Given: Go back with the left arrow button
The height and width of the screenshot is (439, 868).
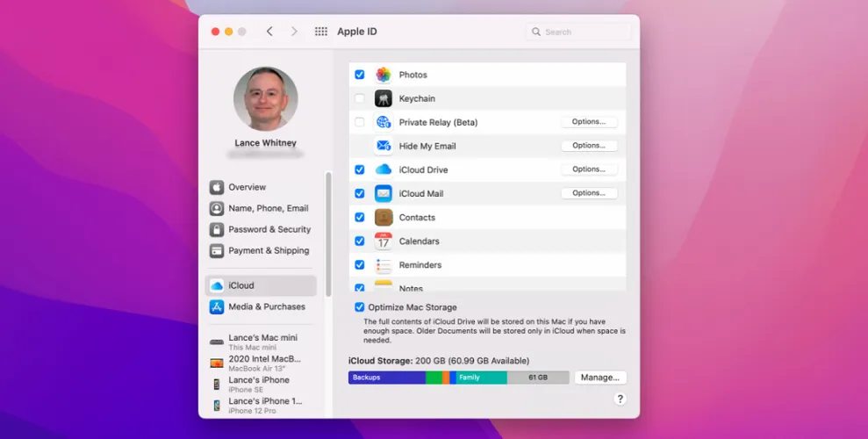Looking at the screenshot, I should (x=269, y=32).
